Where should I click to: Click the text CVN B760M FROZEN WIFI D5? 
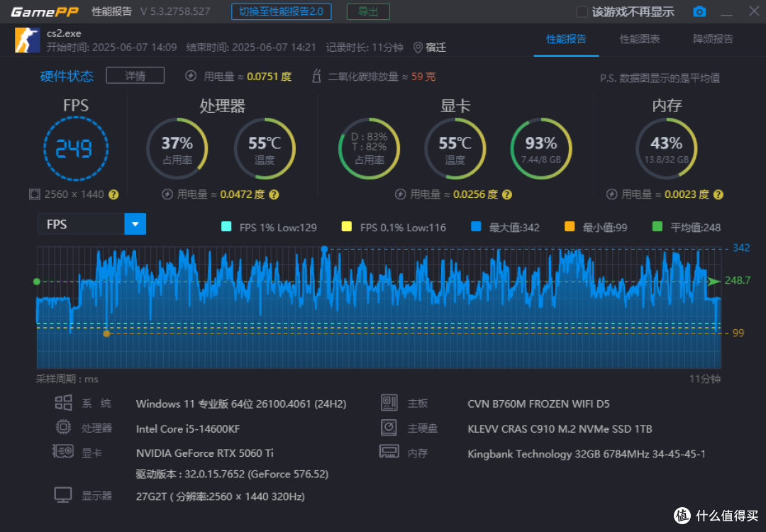538,404
